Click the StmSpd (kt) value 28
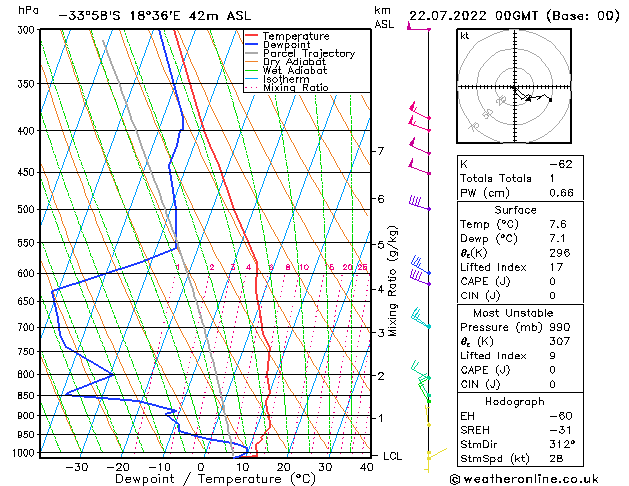Viewport: 629px width, 486px height. click(556, 459)
